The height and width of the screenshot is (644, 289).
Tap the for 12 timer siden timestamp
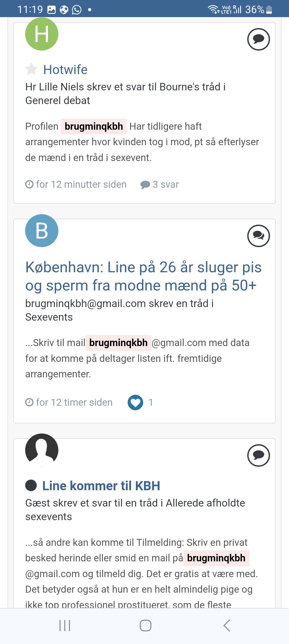click(x=69, y=402)
